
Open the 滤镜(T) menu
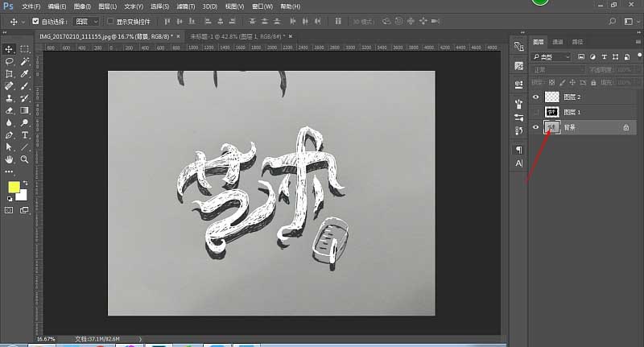(186, 6)
